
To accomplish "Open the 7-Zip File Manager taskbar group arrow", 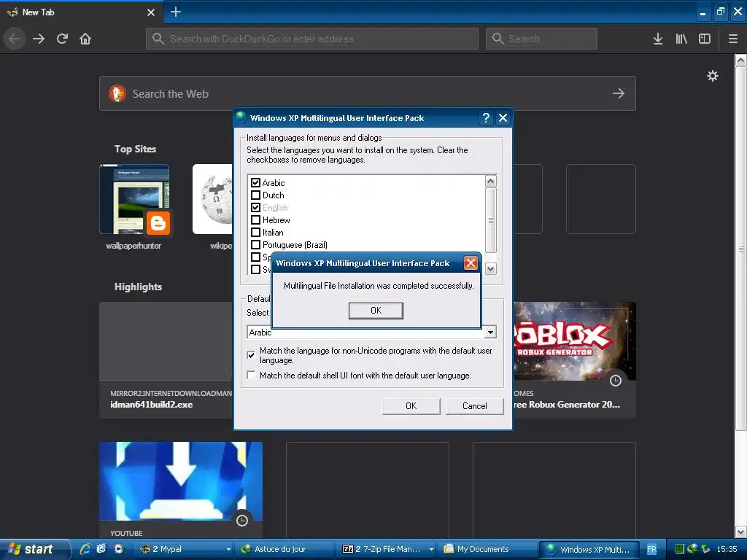I will tap(431, 549).
